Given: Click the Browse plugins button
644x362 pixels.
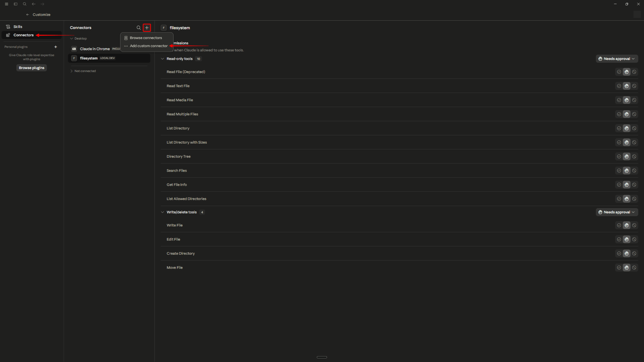Looking at the screenshot, I should (31, 68).
